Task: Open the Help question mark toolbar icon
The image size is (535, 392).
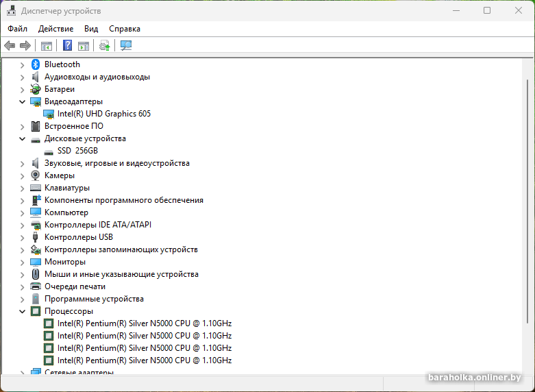Action: [68, 45]
